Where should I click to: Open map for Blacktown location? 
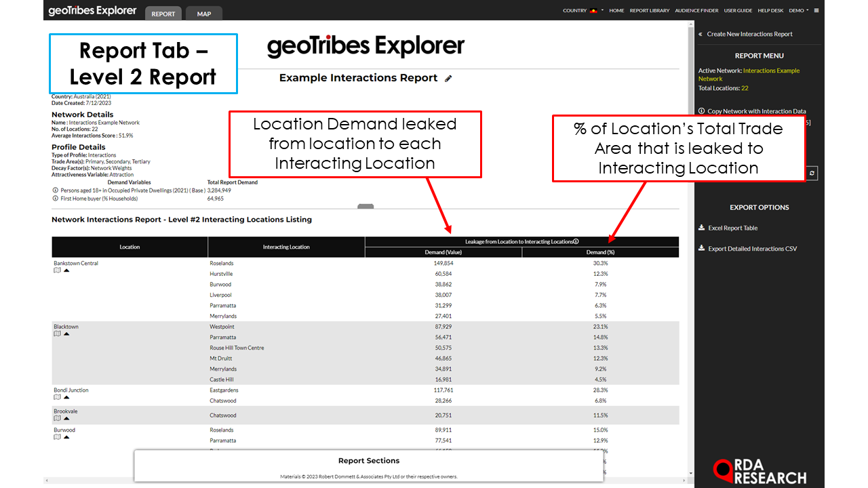point(57,334)
